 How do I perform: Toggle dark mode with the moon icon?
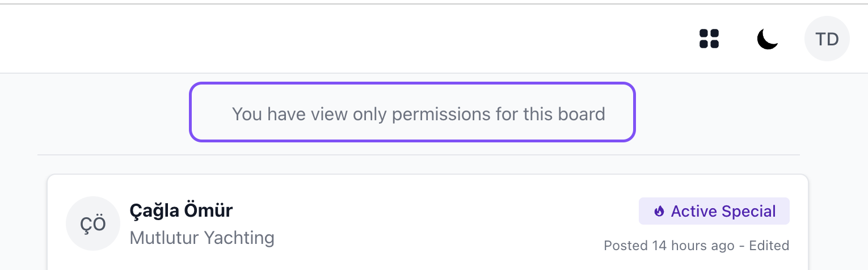click(767, 39)
